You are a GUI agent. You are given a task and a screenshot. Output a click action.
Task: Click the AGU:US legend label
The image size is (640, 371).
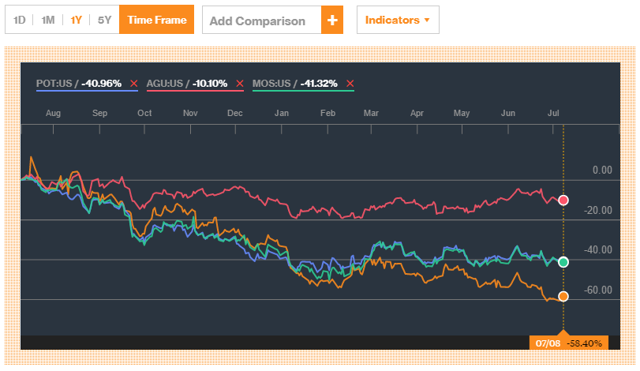coord(164,83)
